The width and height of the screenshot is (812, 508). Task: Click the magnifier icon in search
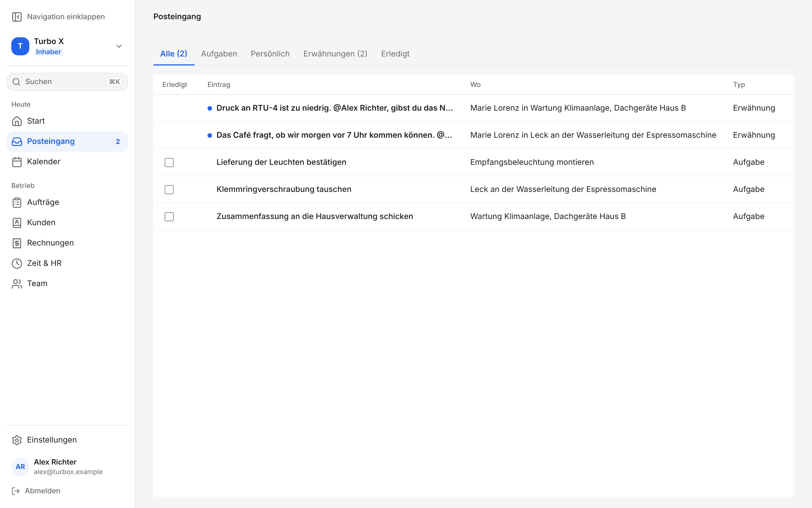16,82
